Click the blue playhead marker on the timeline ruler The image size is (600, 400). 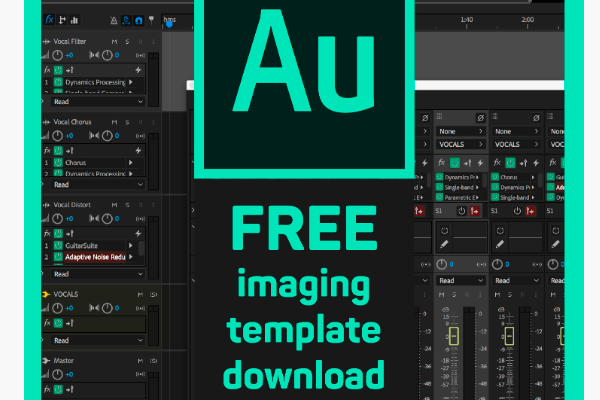click(x=169, y=24)
